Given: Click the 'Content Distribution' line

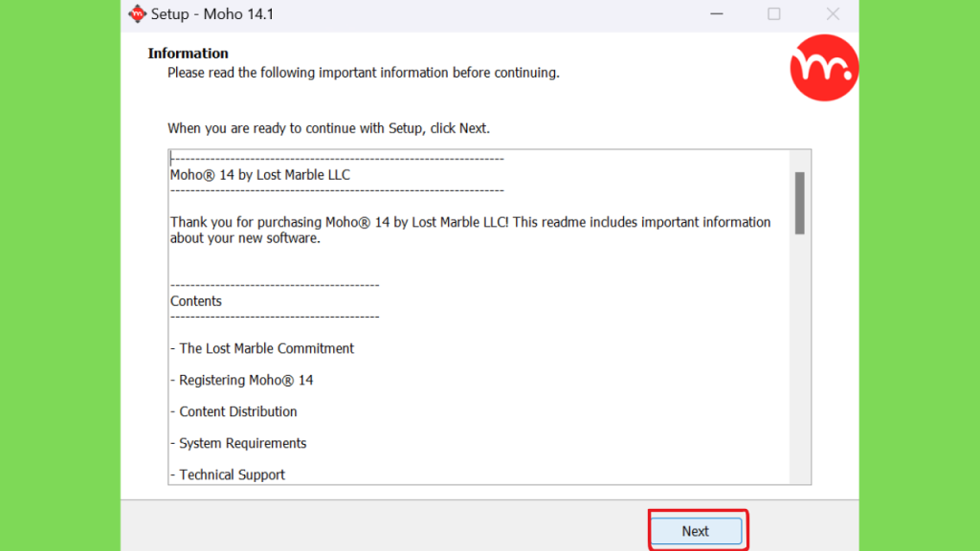Looking at the screenshot, I should click(x=234, y=411).
